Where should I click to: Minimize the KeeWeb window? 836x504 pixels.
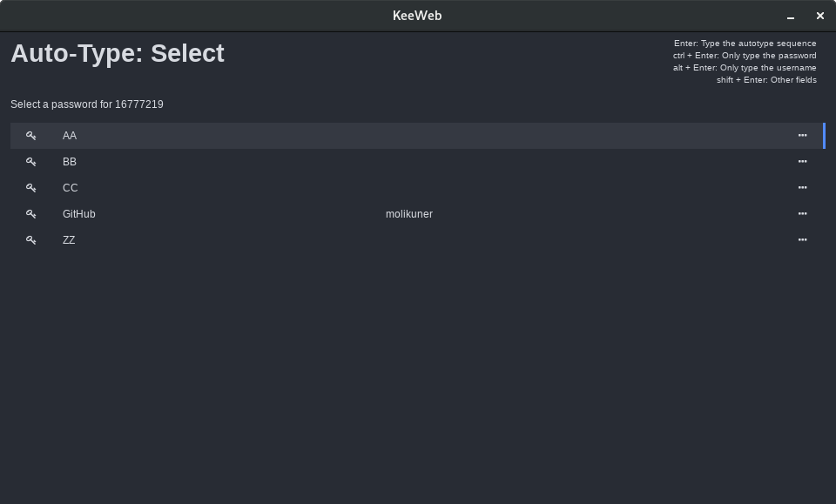pyautogui.click(x=790, y=16)
